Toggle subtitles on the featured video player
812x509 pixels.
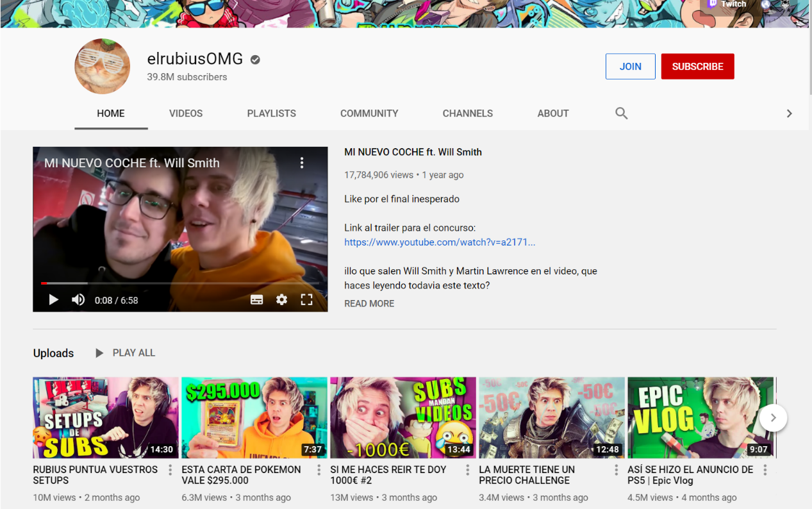coord(256,300)
